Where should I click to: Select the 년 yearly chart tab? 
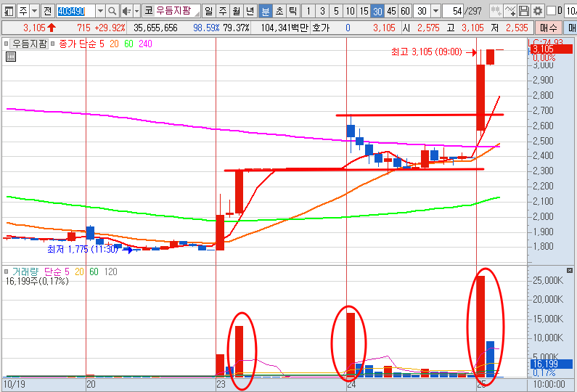[250, 11]
